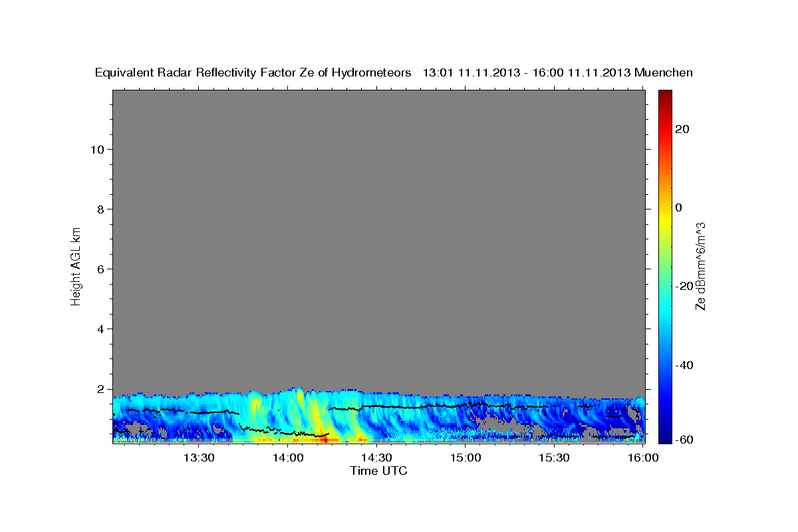Click the colorbar value label 20

pyautogui.click(x=684, y=129)
